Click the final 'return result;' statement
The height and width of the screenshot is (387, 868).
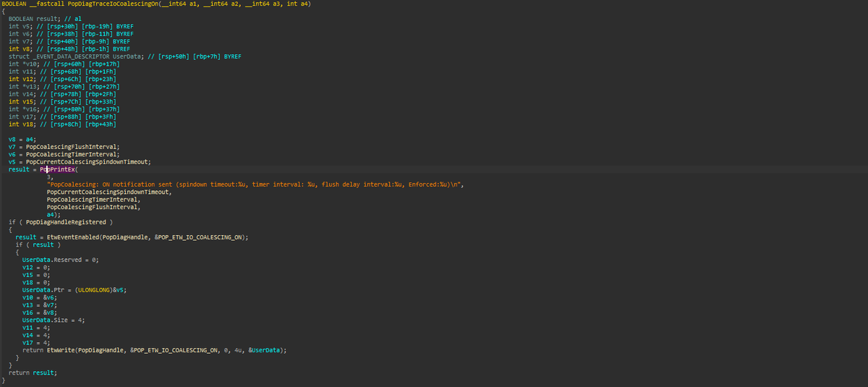click(33, 372)
